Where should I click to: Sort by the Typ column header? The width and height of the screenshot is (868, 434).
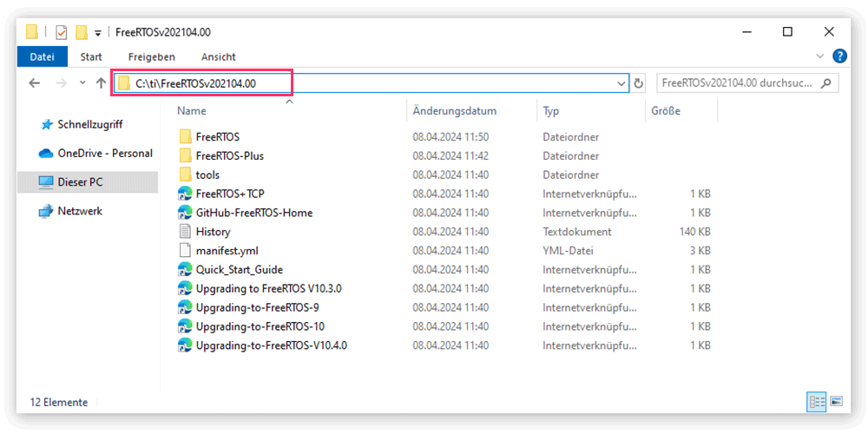click(x=551, y=111)
